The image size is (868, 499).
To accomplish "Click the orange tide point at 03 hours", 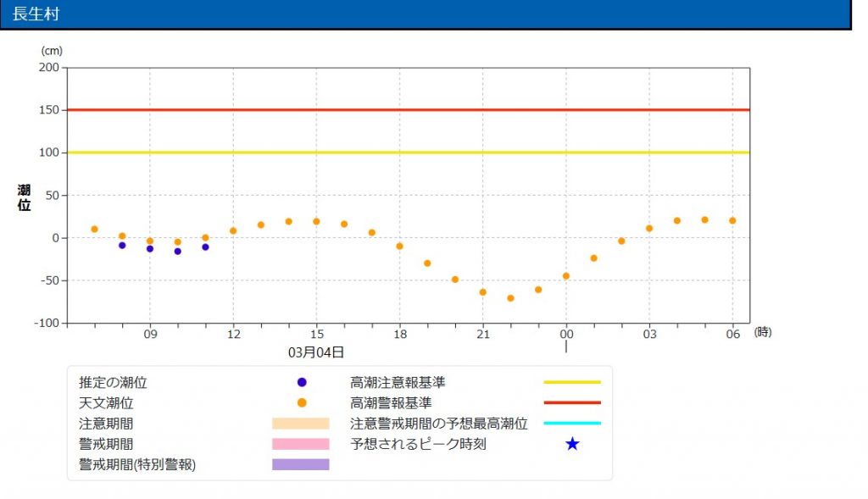I will coord(649,229).
